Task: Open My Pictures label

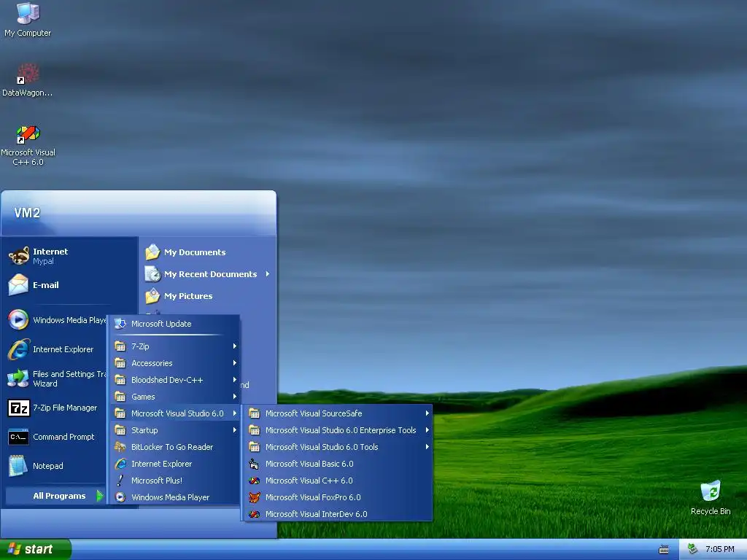Action: click(188, 296)
